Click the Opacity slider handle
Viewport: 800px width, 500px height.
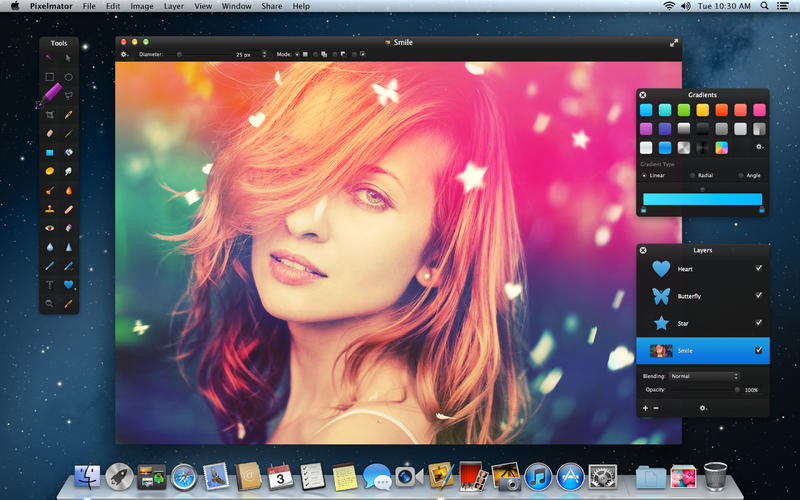click(737, 390)
